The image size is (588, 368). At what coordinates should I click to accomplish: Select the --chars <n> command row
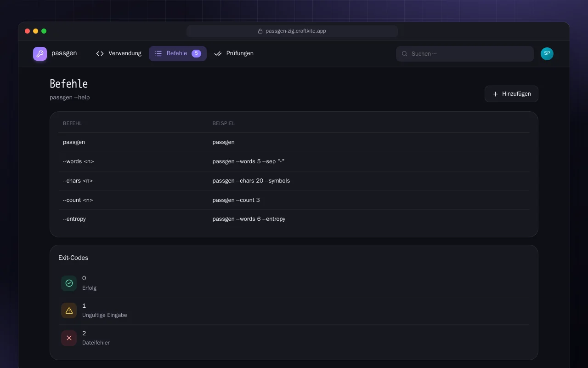click(294, 181)
